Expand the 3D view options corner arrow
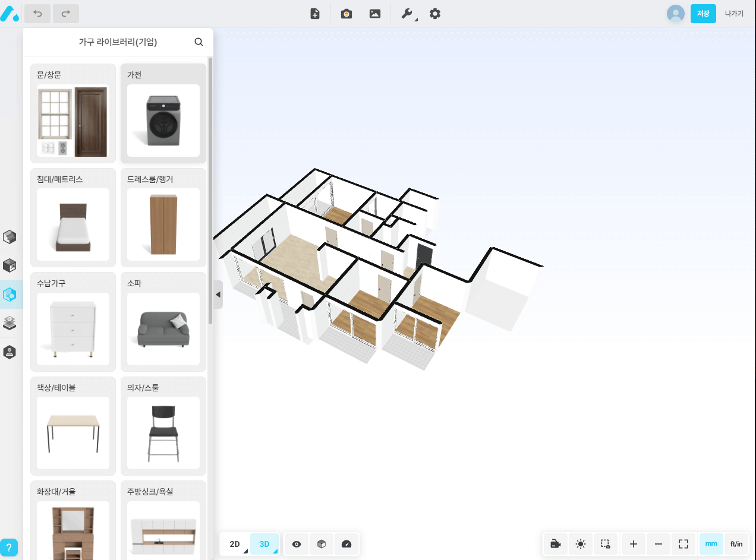The height and width of the screenshot is (560, 756). [274, 551]
